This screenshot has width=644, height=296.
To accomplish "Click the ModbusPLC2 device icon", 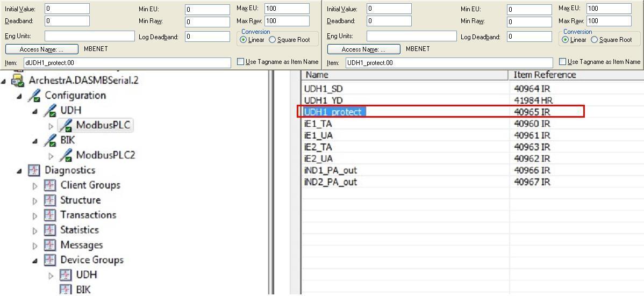I will click(66, 156).
